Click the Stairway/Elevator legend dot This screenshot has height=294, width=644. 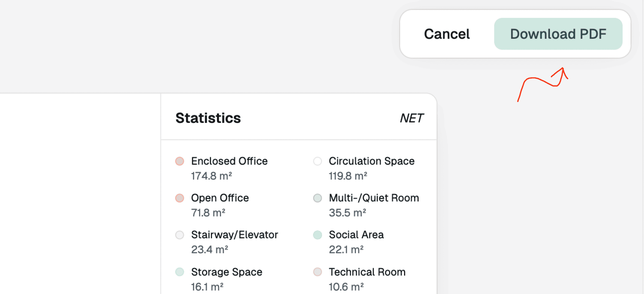click(179, 235)
